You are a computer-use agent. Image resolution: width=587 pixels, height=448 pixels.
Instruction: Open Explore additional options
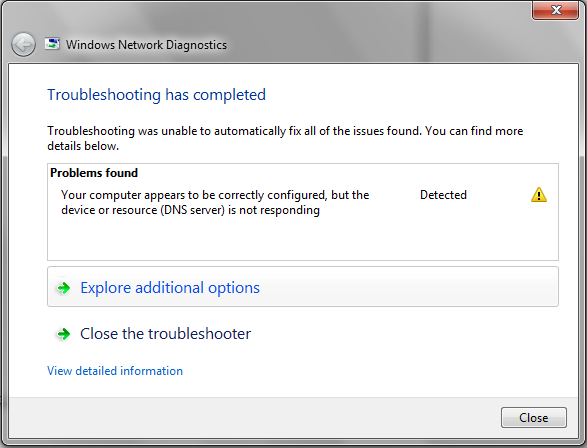pos(303,287)
